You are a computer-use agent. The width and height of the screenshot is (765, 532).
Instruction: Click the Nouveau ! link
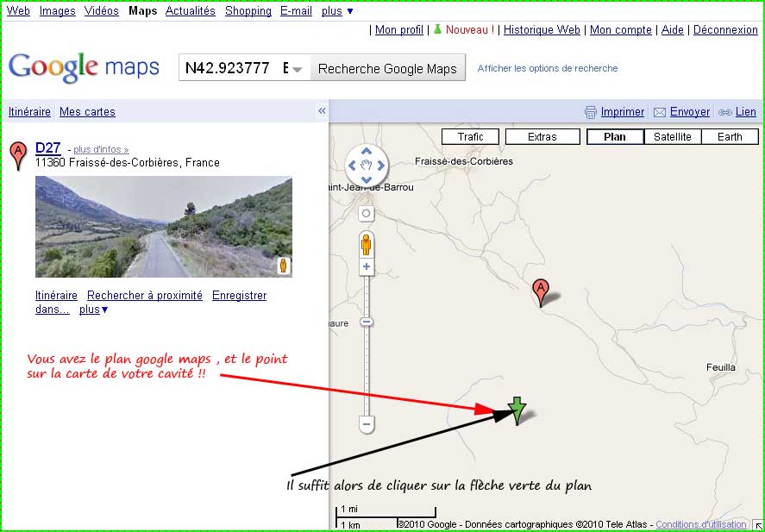coord(470,29)
